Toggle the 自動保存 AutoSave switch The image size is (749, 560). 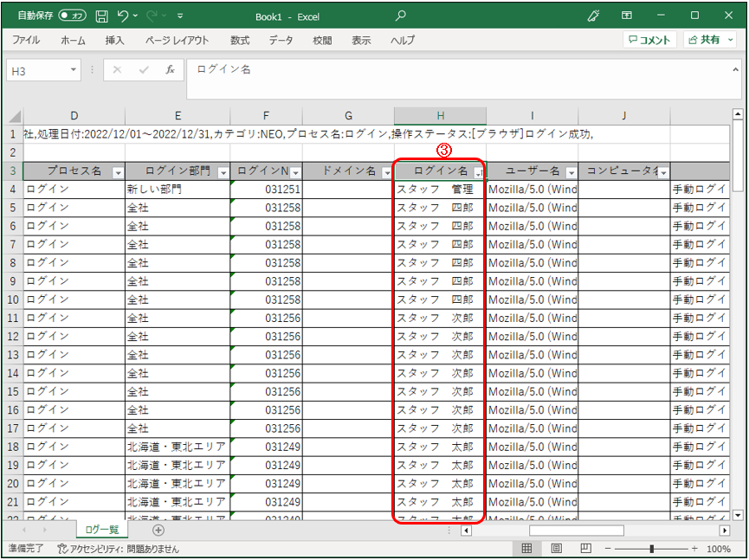pyautogui.click(x=72, y=16)
